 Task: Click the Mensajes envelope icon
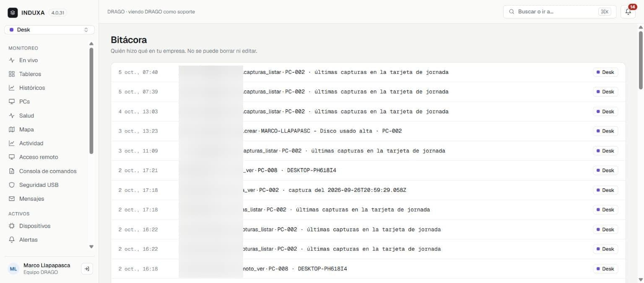12,199
